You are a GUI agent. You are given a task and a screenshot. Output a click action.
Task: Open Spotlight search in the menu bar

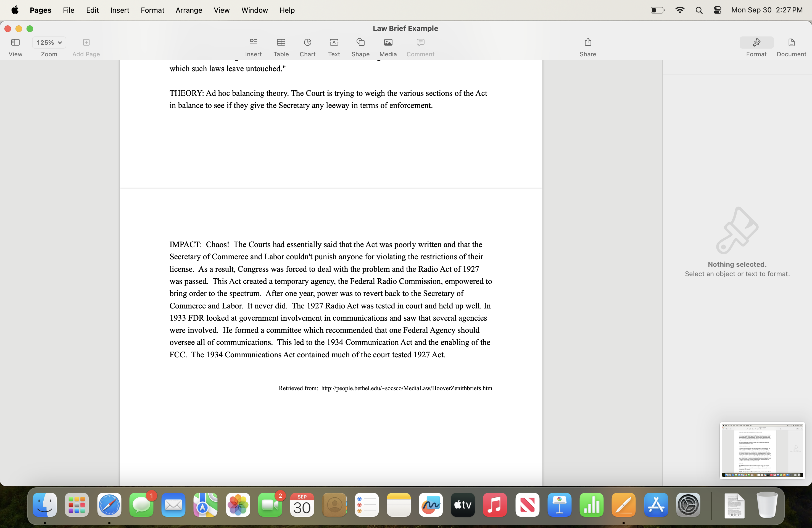(698, 10)
